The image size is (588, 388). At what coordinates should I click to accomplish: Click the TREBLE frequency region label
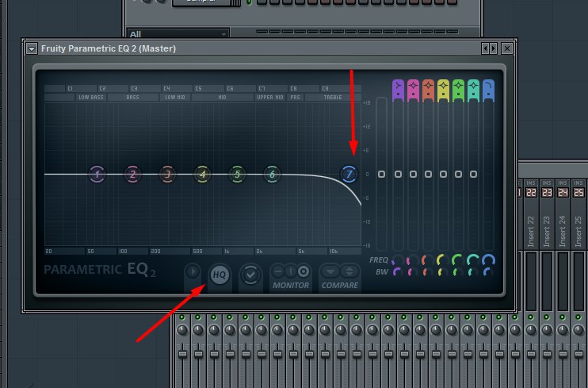(x=333, y=98)
